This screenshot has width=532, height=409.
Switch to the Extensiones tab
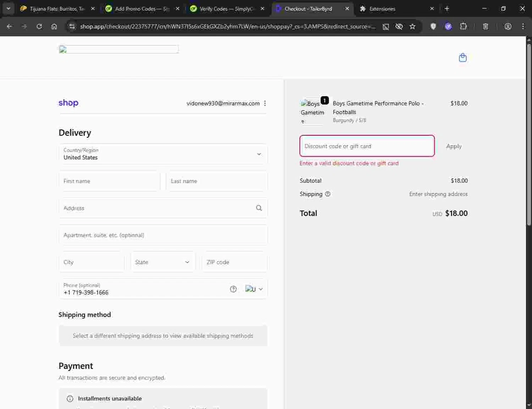tap(397, 9)
